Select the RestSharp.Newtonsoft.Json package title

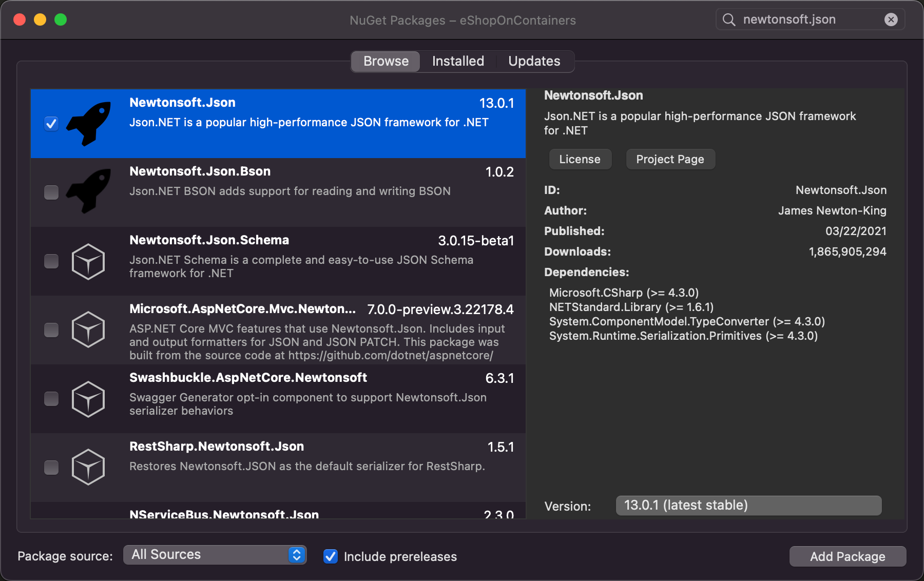(217, 447)
